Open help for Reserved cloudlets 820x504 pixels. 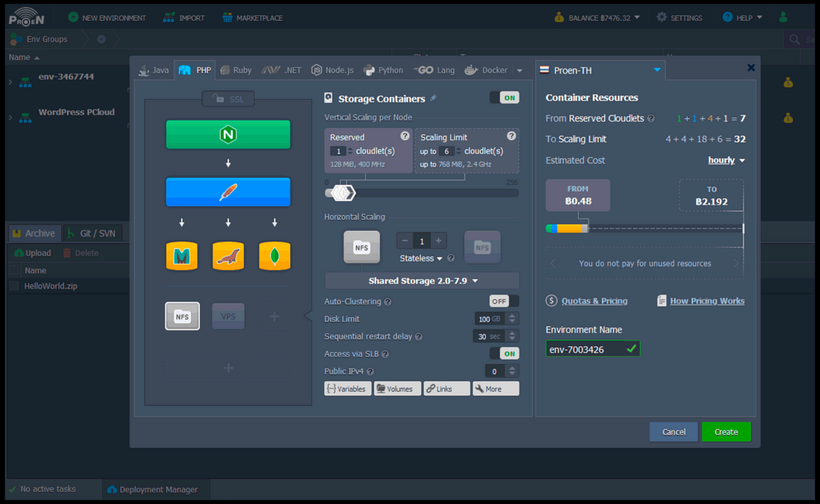coord(405,136)
